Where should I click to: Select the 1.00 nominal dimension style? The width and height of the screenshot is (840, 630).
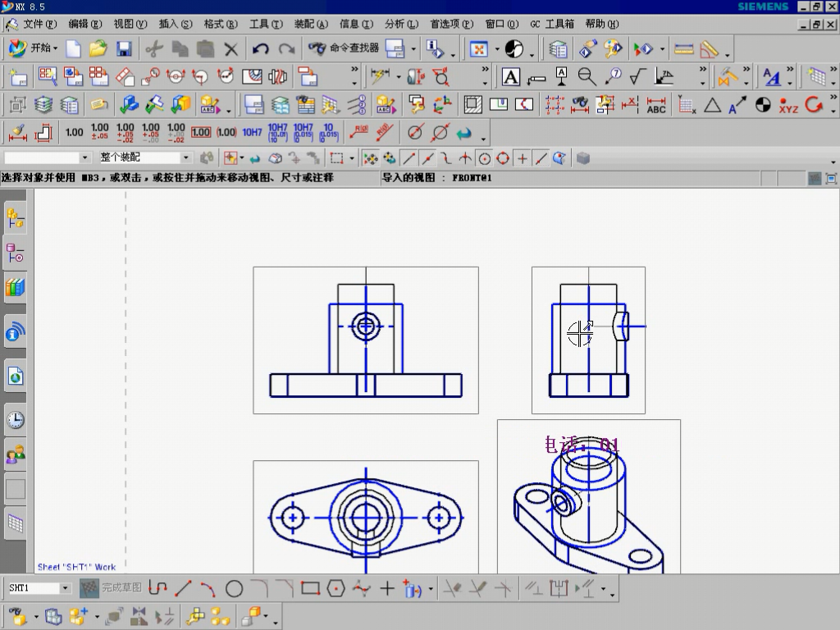point(74,132)
